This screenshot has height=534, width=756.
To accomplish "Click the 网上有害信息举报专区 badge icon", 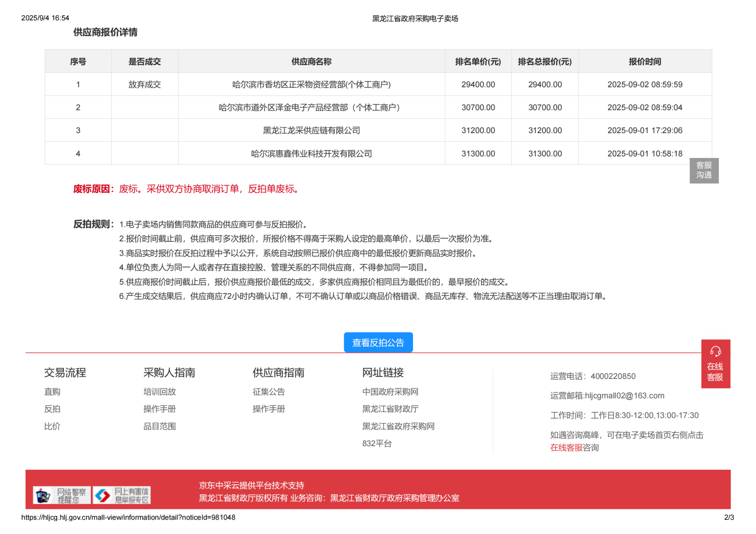I will click(122, 495).
